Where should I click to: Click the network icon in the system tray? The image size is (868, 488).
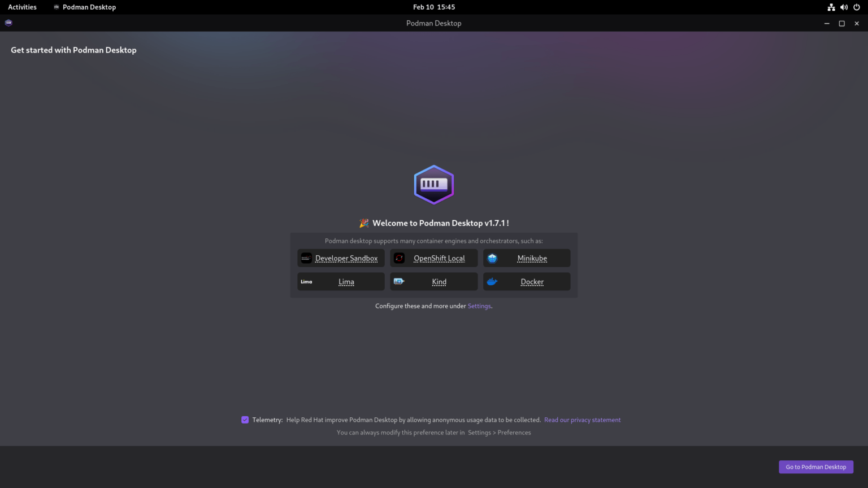point(831,7)
